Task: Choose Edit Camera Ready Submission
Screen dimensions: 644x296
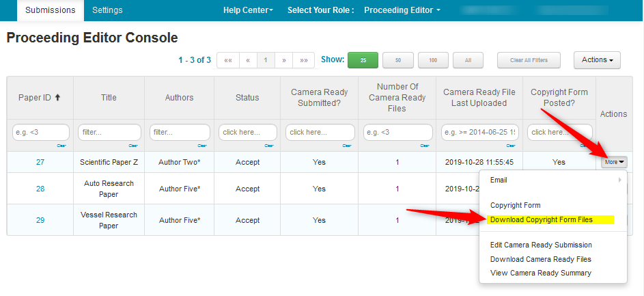Action: pyautogui.click(x=541, y=245)
